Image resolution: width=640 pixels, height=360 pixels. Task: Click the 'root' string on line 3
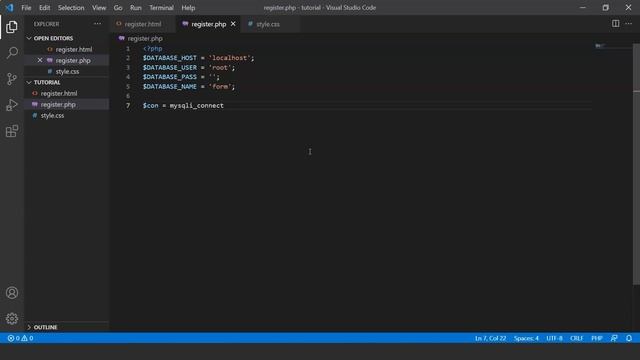(x=220, y=67)
